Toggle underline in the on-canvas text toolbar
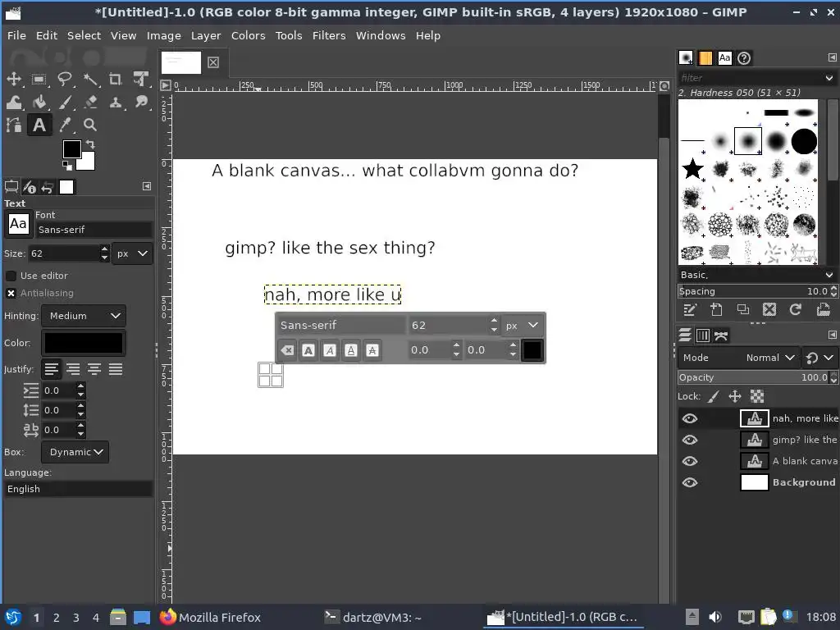Image resolution: width=840 pixels, height=630 pixels. click(351, 350)
